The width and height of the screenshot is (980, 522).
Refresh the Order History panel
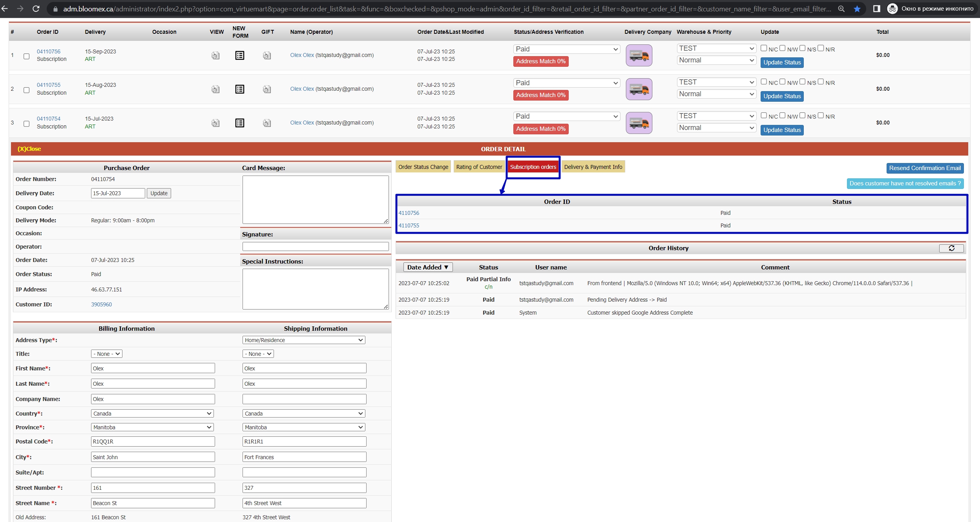click(x=951, y=248)
